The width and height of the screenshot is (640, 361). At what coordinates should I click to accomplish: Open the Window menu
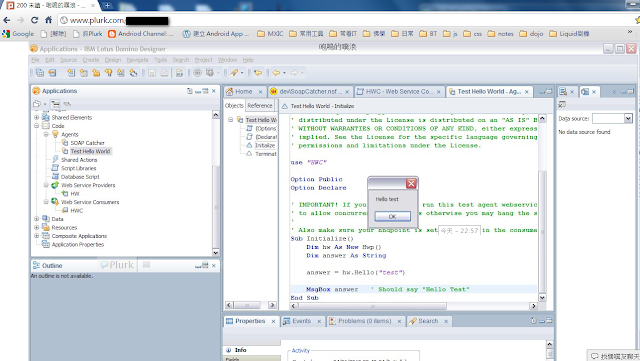click(x=227, y=60)
